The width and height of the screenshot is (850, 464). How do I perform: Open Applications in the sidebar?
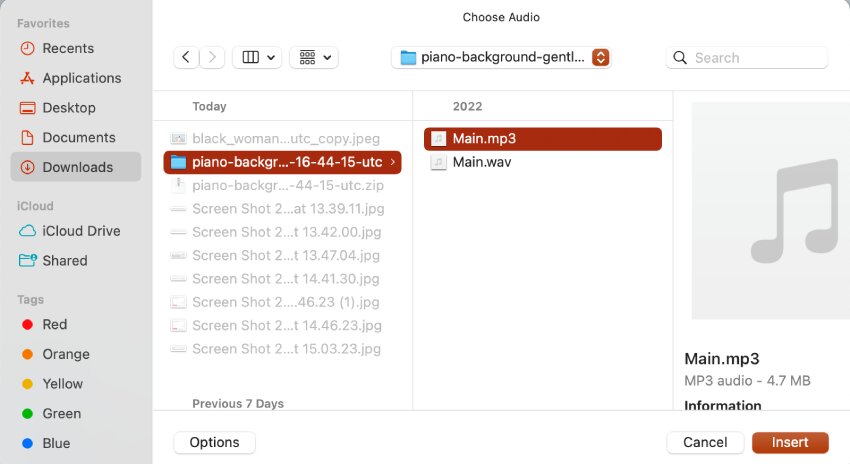(81, 78)
